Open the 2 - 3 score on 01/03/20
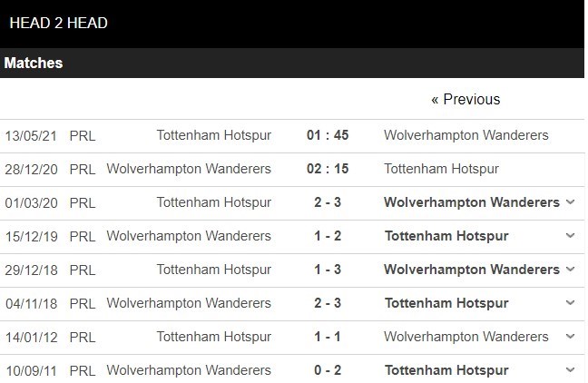The width and height of the screenshot is (588, 383). [328, 202]
